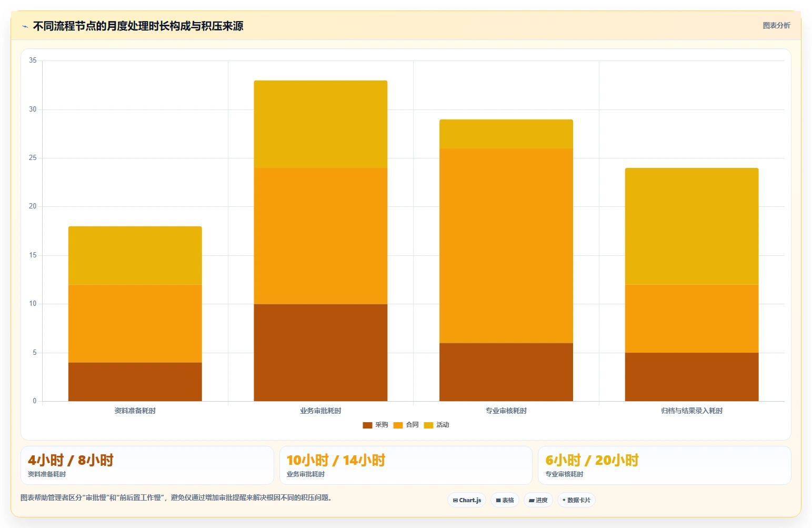The width and height of the screenshot is (812, 528).
Task: Click the 归档与结果录入耗时 x-axis label
Action: 691,411
